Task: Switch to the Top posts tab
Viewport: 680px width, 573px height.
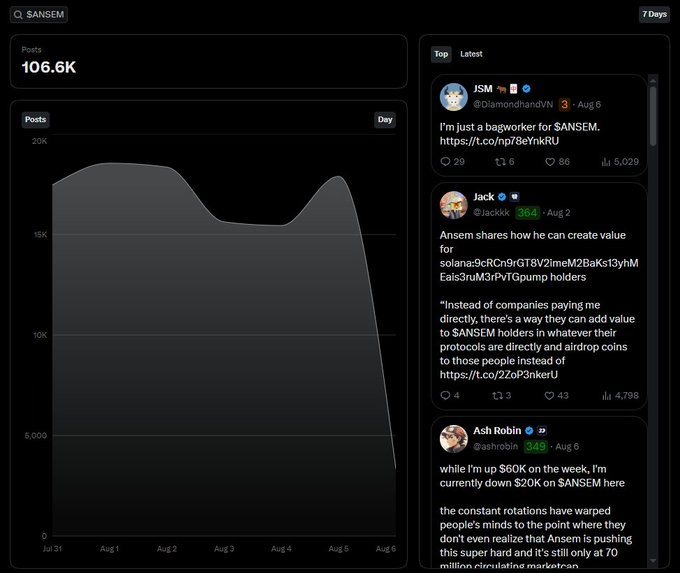Action: pyautogui.click(x=441, y=54)
